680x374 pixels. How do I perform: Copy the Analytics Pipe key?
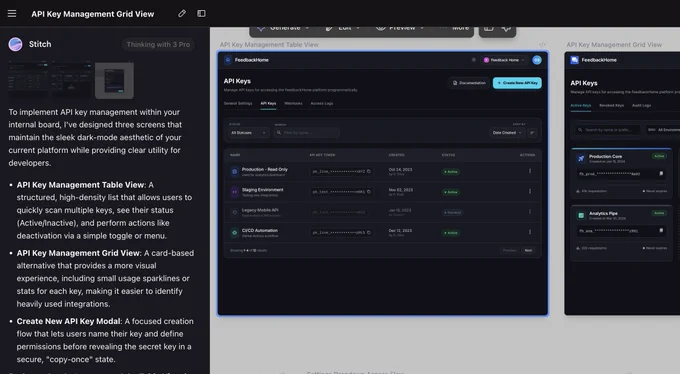661,230
